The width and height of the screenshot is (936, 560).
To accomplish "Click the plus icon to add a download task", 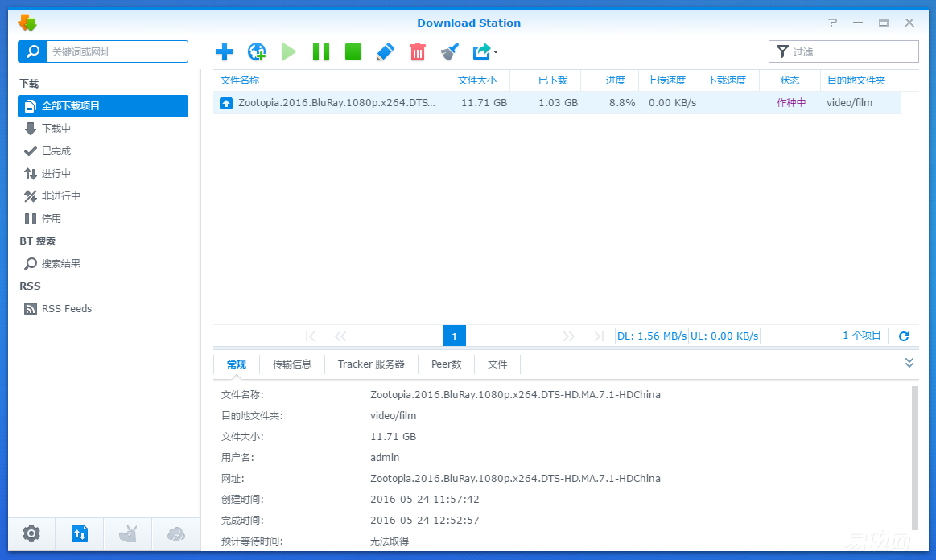I will [x=225, y=52].
